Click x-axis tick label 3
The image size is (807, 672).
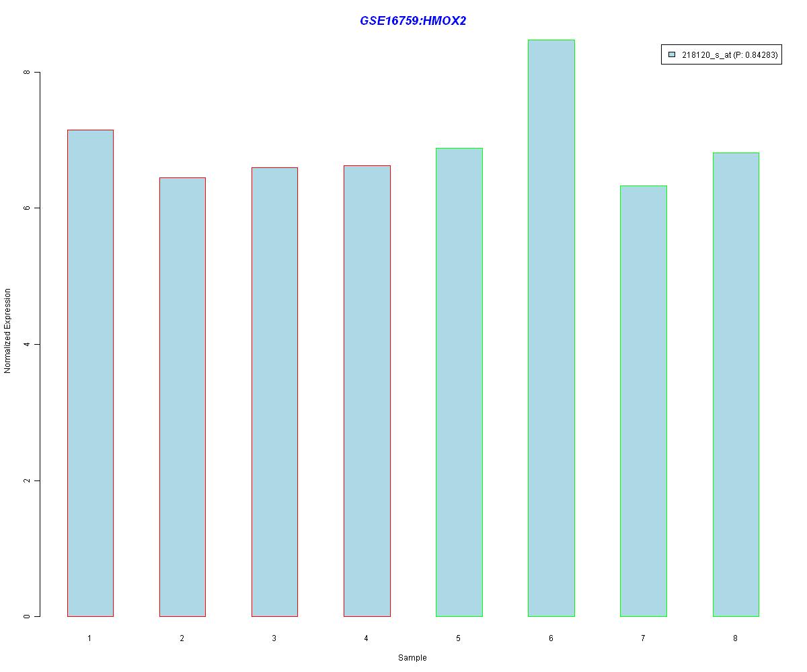pos(274,638)
